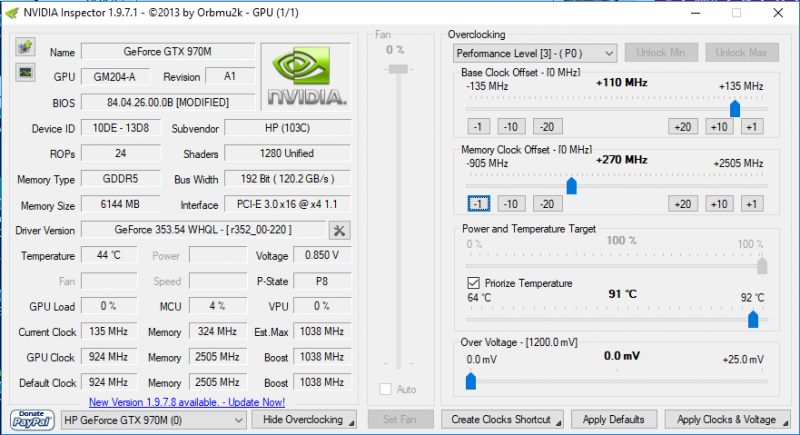Click the Unlock Max button

(742, 53)
